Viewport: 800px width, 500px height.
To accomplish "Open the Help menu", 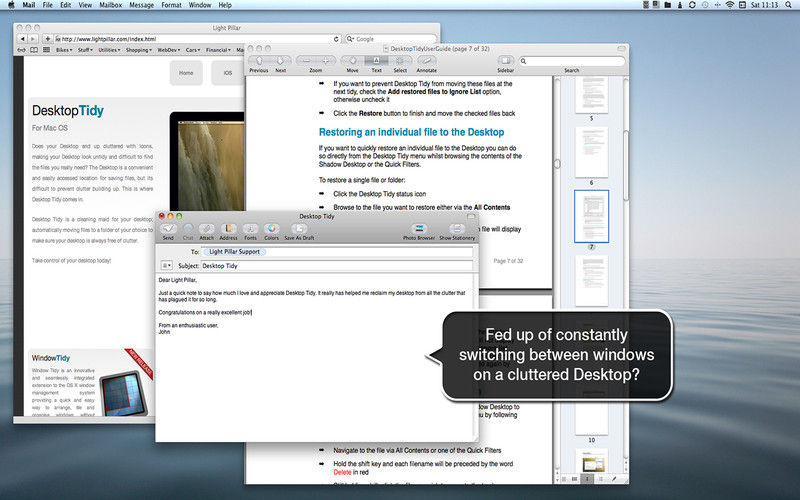I will tap(225, 5).
